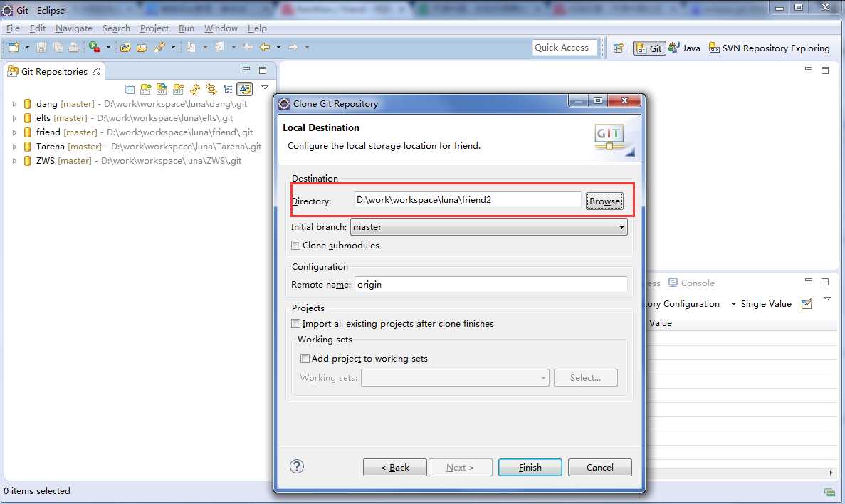Click the Forward navigation arrow icon
The height and width of the screenshot is (504, 845).
click(x=293, y=48)
